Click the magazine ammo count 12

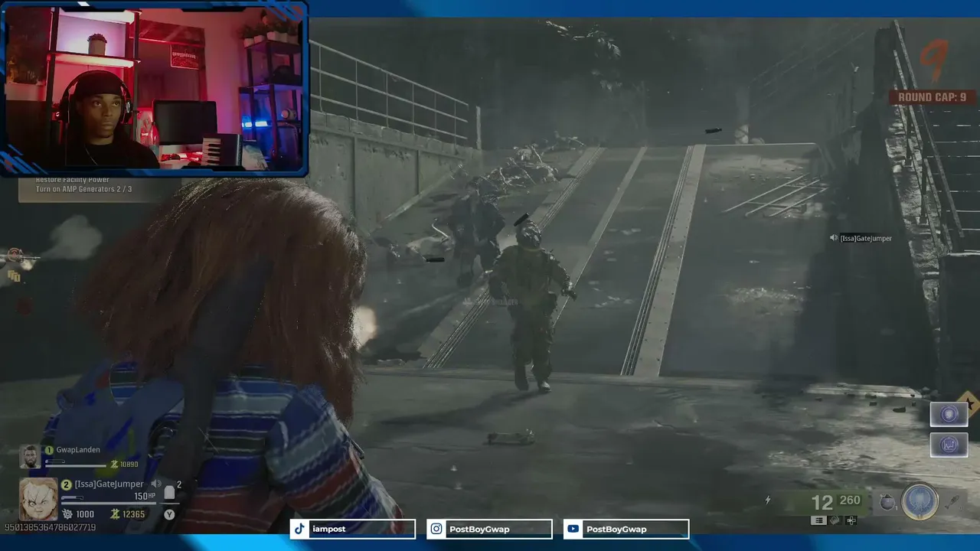click(822, 502)
